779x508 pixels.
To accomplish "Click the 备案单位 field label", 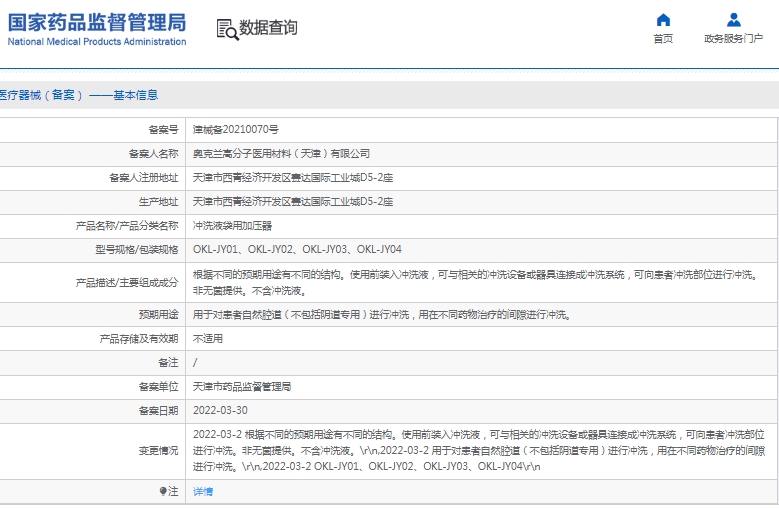I will 158,386.
